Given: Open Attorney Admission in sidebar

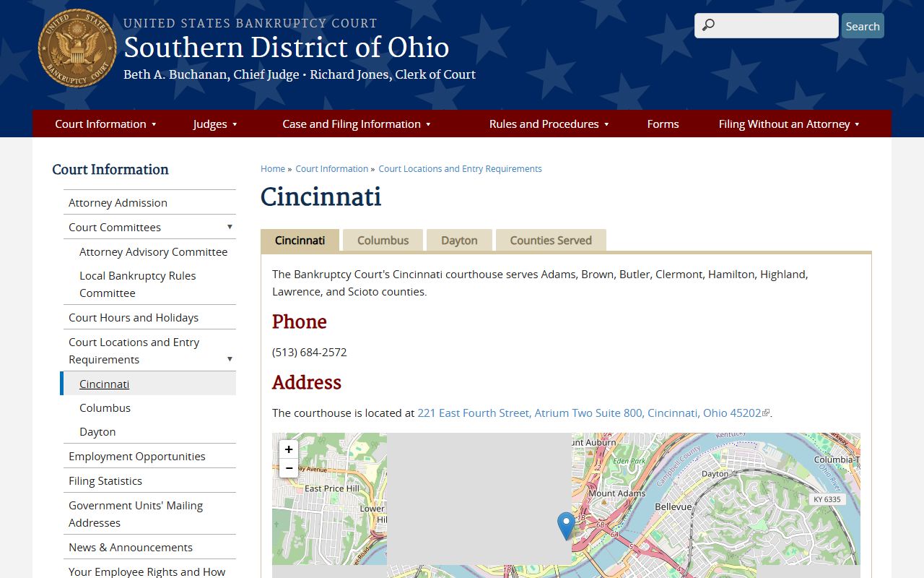Looking at the screenshot, I should 118,202.
